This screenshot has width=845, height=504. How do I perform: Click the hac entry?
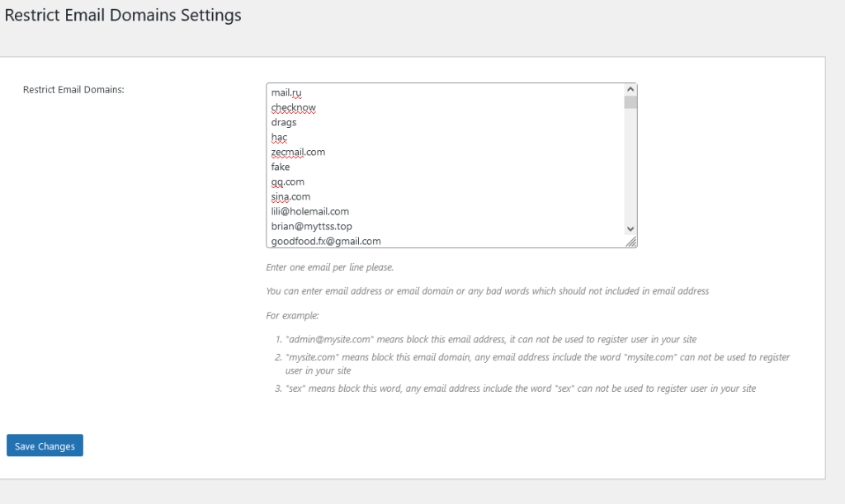point(279,137)
